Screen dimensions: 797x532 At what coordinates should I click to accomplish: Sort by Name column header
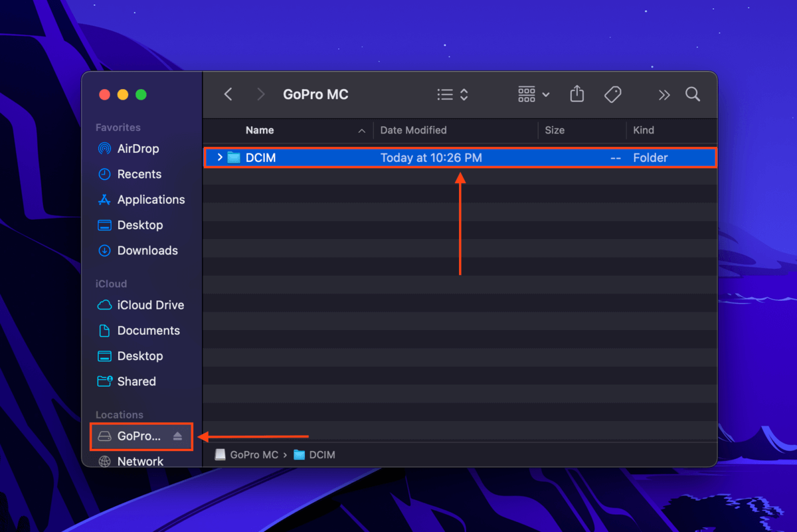coord(260,130)
